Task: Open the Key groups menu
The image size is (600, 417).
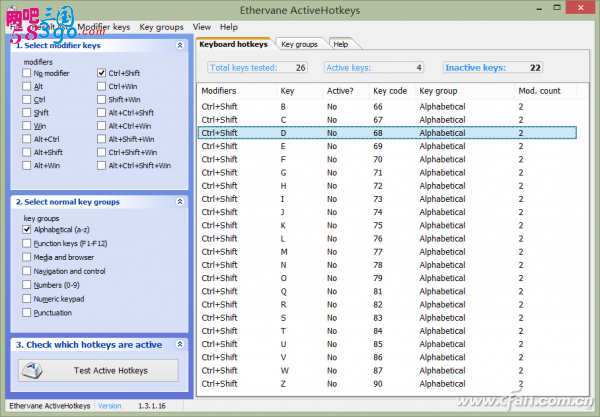Action: pyautogui.click(x=161, y=27)
